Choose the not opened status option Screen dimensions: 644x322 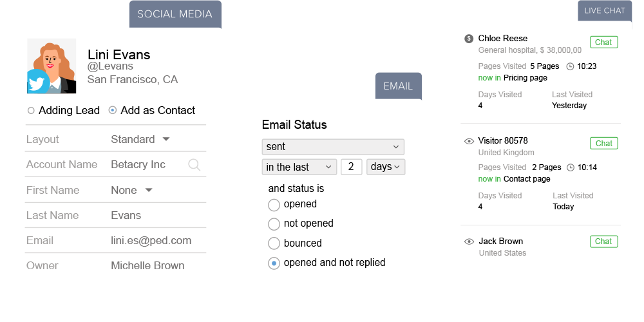point(274,224)
